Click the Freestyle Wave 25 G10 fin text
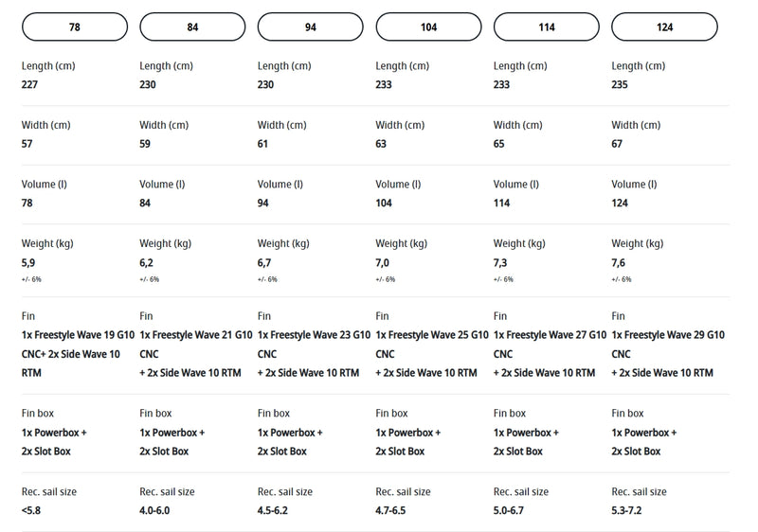Screen dimensions: 758x532 pyautogui.click(x=432, y=335)
